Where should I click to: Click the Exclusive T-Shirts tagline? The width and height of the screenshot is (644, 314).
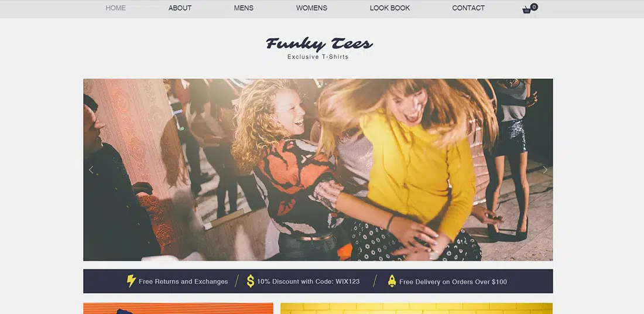point(318,57)
